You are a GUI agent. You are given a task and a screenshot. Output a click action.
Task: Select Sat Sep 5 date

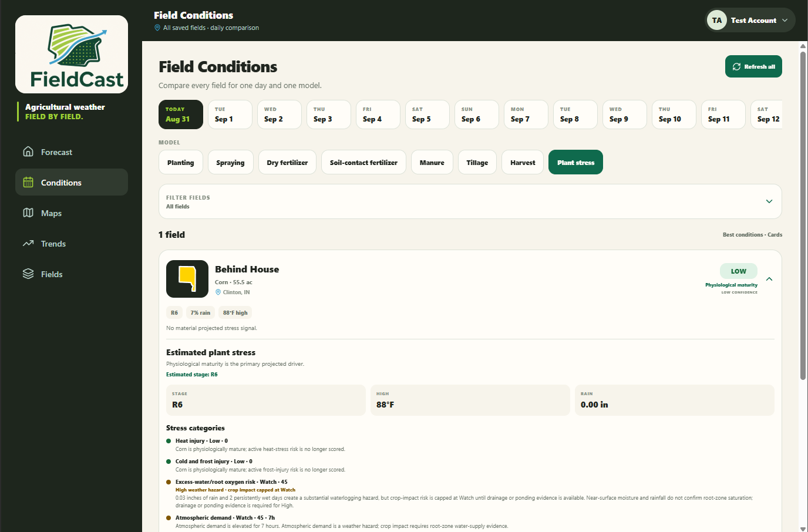[x=427, y=114]
